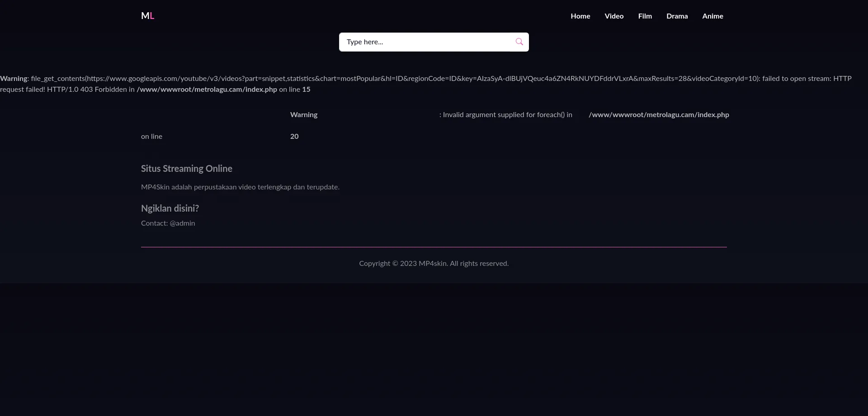
Task: Click the bold line number 20
Action: 294,137
